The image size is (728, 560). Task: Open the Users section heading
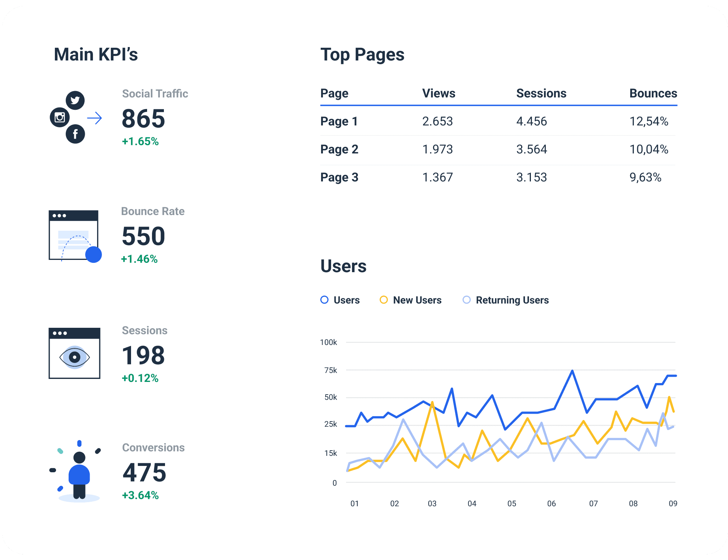tap(343, 266)
